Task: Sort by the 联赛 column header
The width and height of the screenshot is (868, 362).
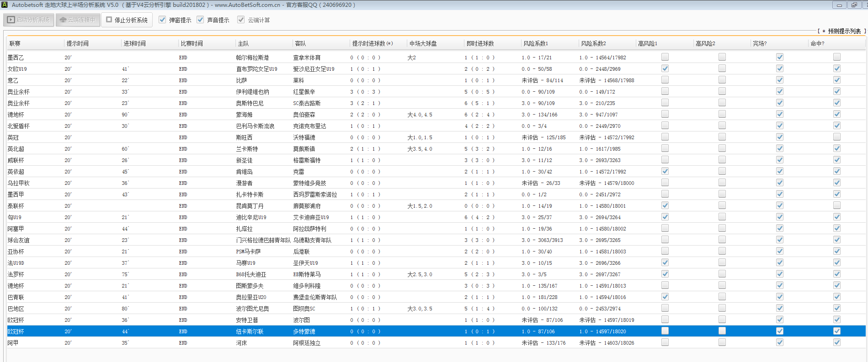Action: pos(15,43)
